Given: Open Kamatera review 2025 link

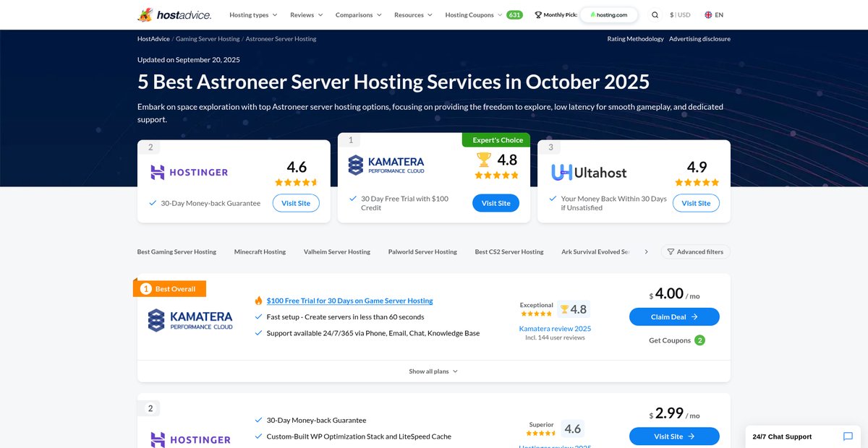Looking at the screenshot, I should click(555, 328).
